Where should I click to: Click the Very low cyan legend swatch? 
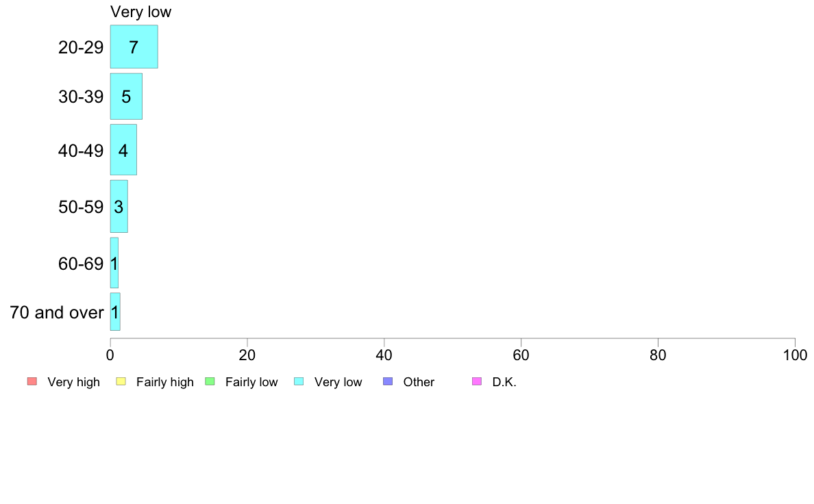299,381
